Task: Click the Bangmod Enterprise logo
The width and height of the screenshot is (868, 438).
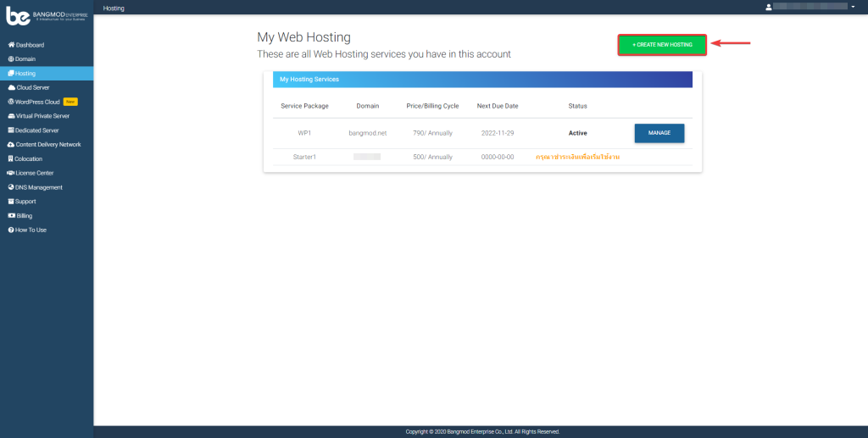Action: click(x=47, y=16)
